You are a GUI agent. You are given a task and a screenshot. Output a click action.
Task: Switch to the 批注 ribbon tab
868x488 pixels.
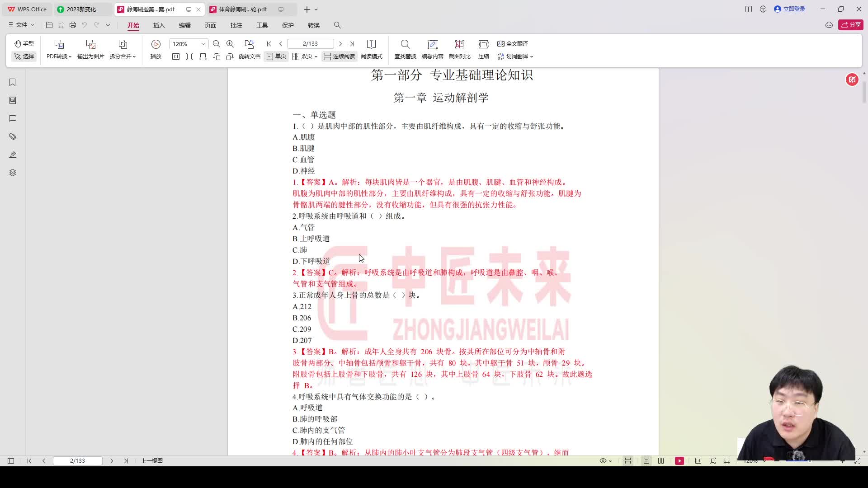click(236, 25)
